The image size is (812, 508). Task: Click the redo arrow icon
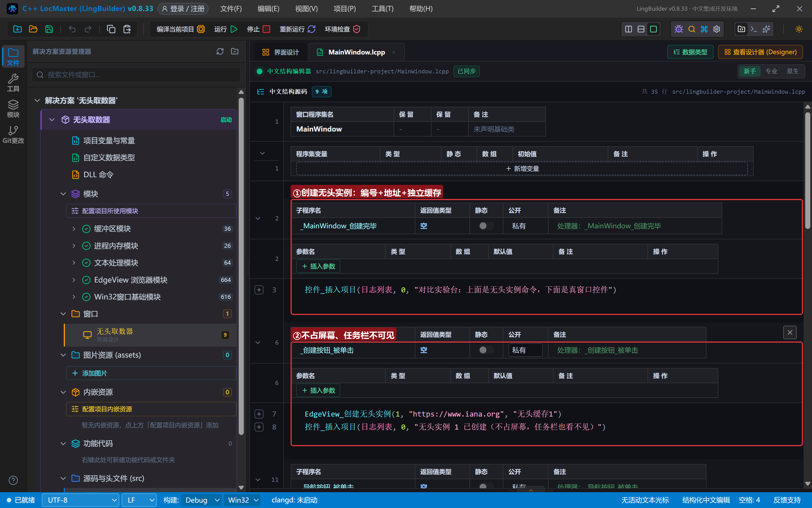tap(88, 29)
